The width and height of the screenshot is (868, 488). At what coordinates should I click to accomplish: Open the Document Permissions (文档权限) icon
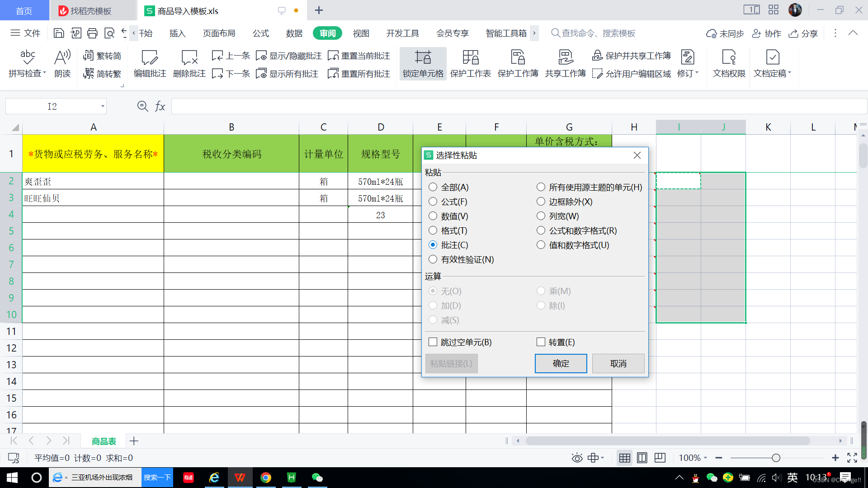pos(729,57)
